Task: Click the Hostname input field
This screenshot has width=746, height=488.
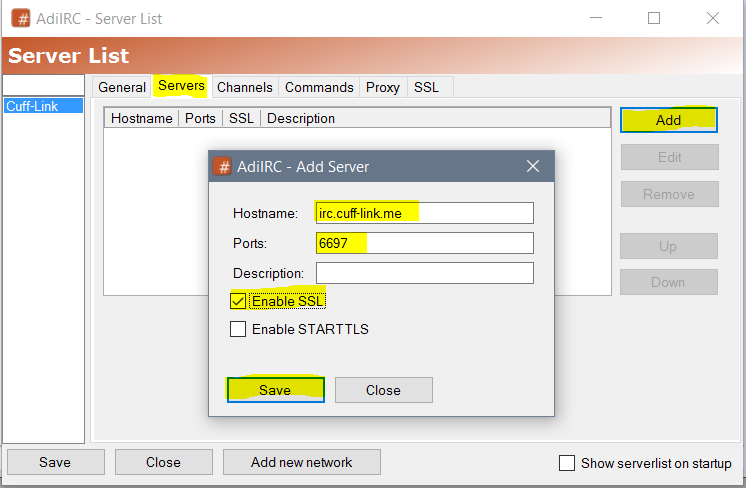Action: click(x=424, y=213)
